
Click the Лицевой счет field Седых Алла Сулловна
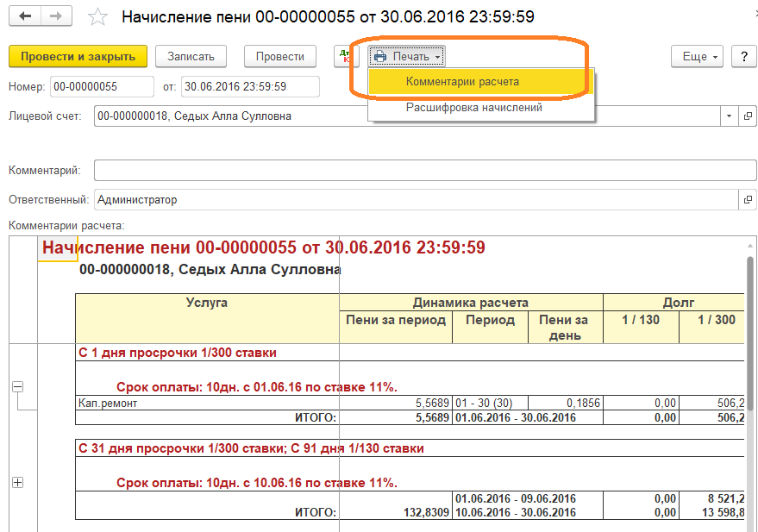(x=407, y=116)
